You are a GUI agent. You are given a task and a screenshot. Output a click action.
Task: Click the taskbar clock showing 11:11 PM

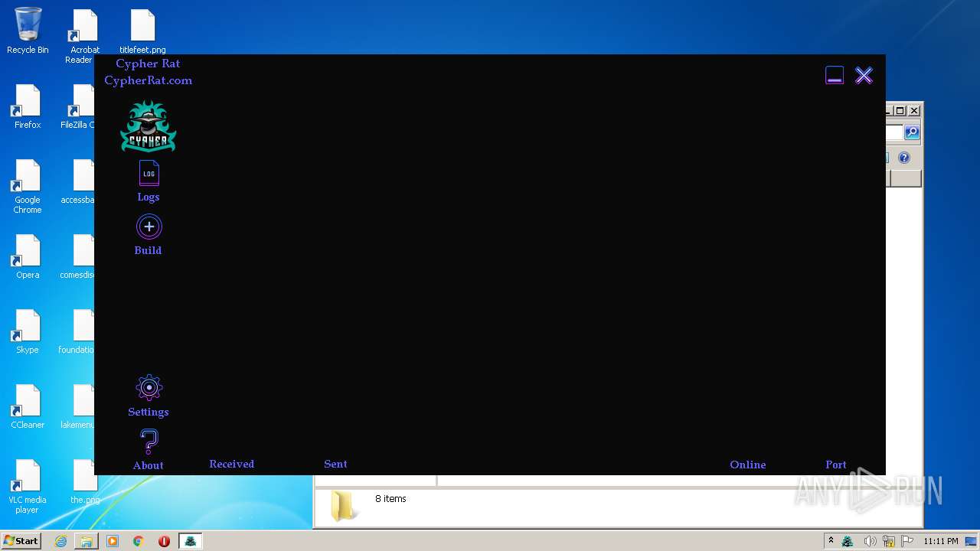click(x=941, y=541)
